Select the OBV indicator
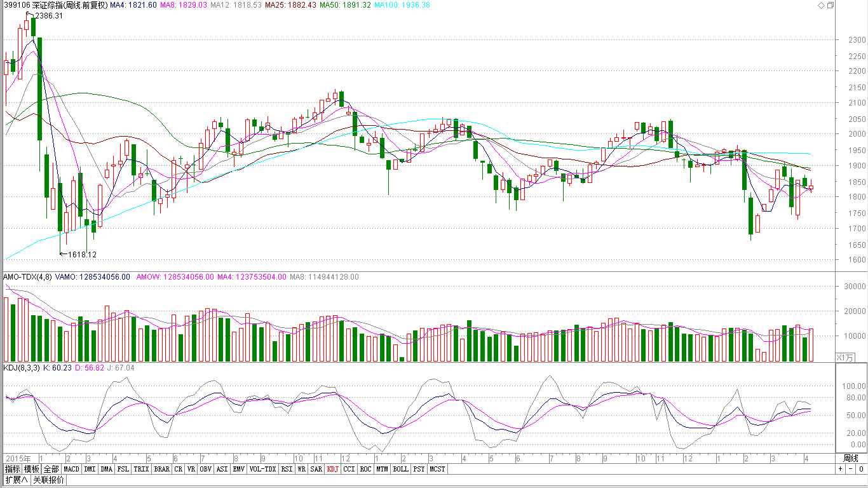Image resolution: width=868 pixels, height=488 pixels. [x=205, y=469]
